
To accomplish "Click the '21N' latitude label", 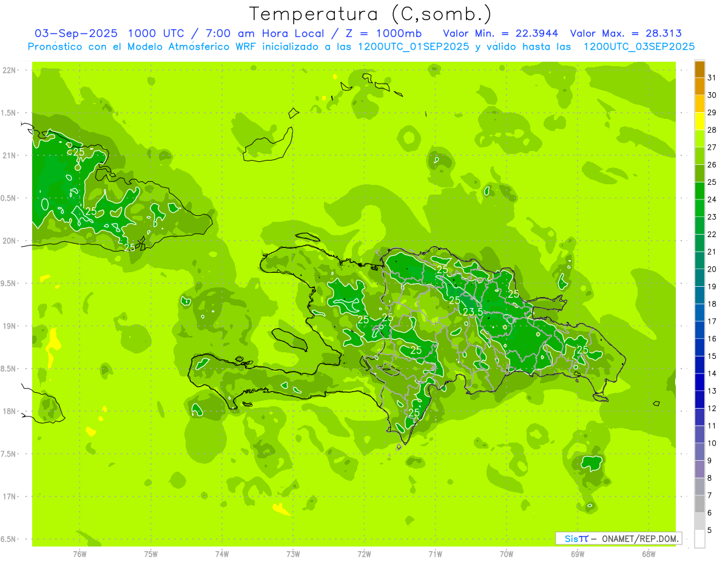I will 9,156.
